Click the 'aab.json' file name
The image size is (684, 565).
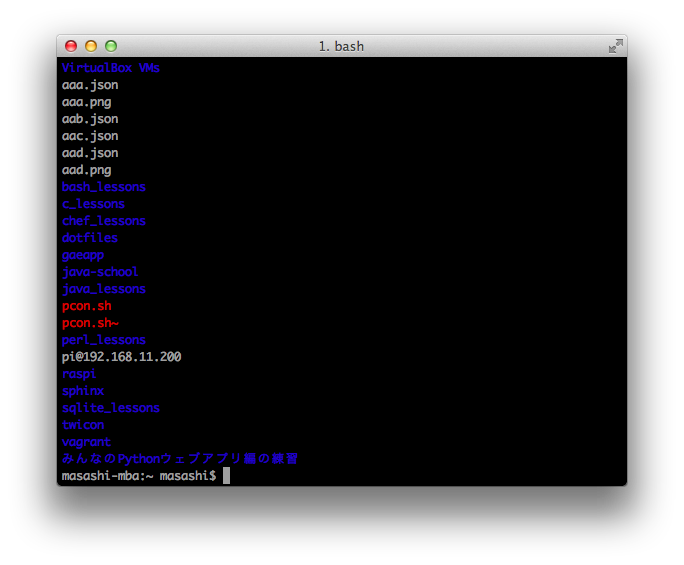pyautogui.click(x=90, y=119)
